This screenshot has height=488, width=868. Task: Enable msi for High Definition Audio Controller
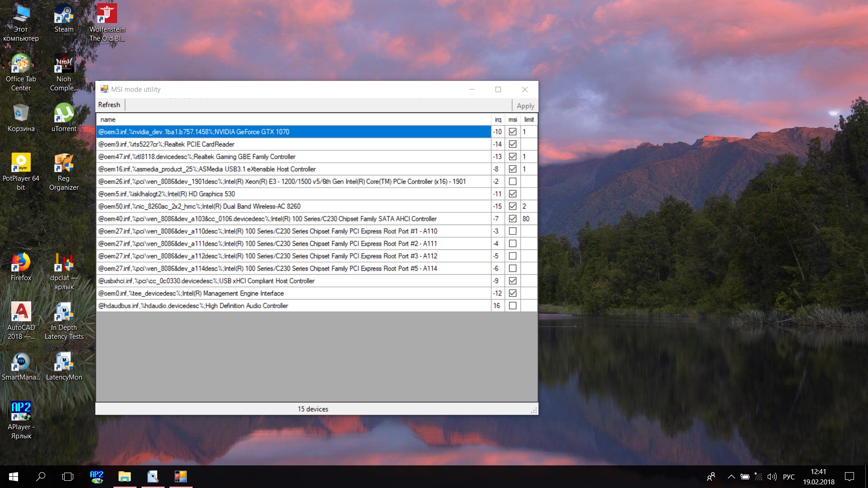[x=513, y=306]
